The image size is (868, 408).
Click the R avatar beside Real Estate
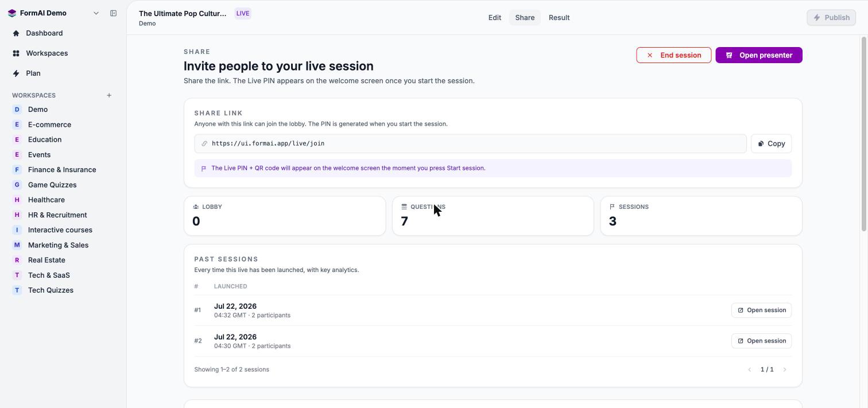(17, 260)
